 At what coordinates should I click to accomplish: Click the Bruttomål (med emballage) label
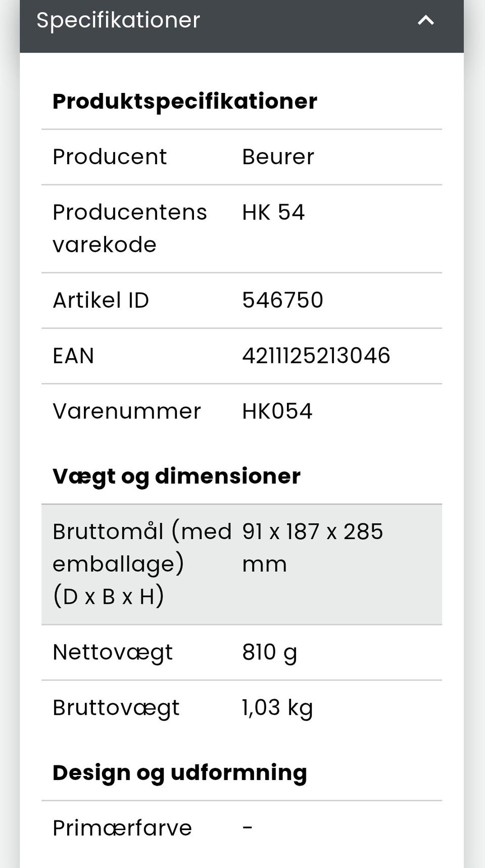coord(141,563)
